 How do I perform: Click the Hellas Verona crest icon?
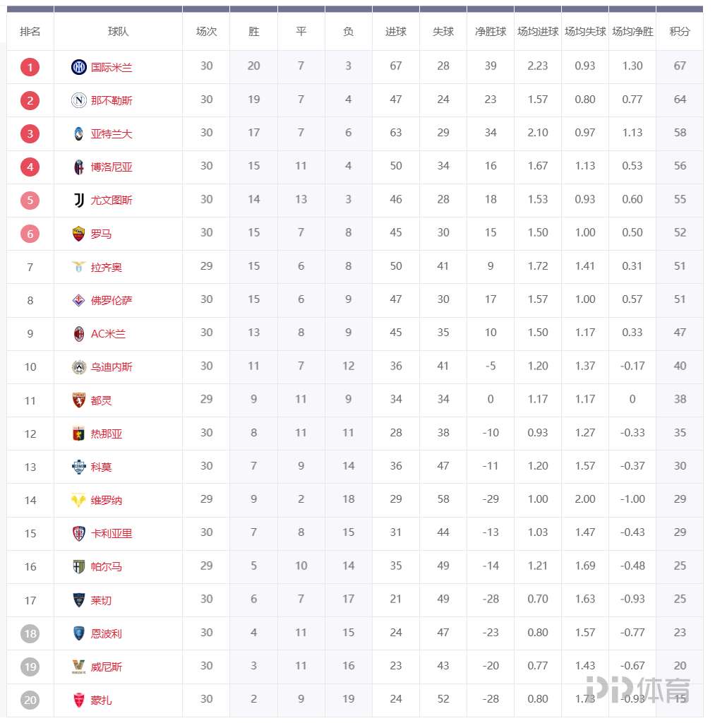79,501
